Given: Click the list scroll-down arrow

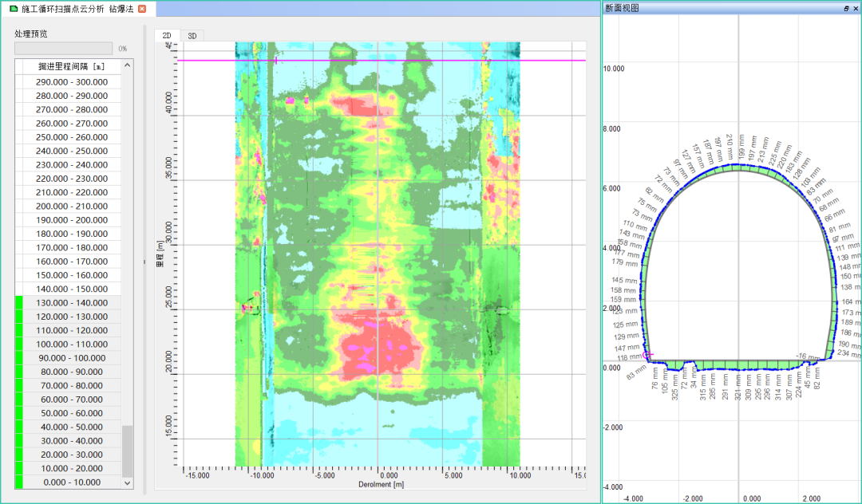Looking at the screenshot, I should 128,483.
